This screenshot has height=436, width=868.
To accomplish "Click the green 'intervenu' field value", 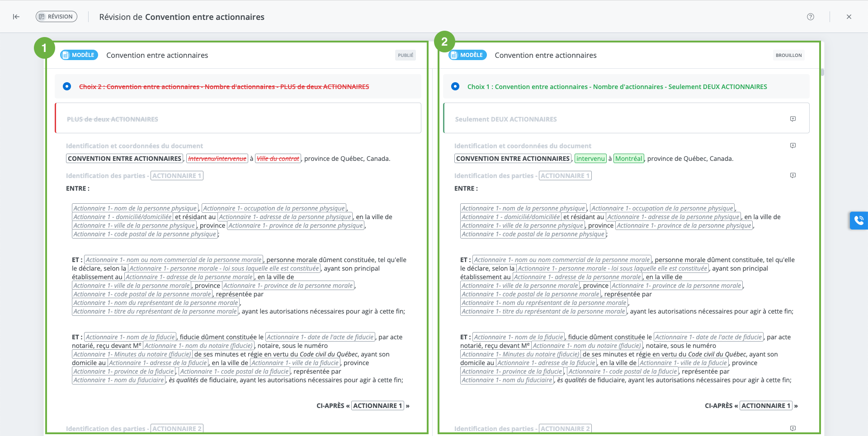I will [x=590, y=159].
